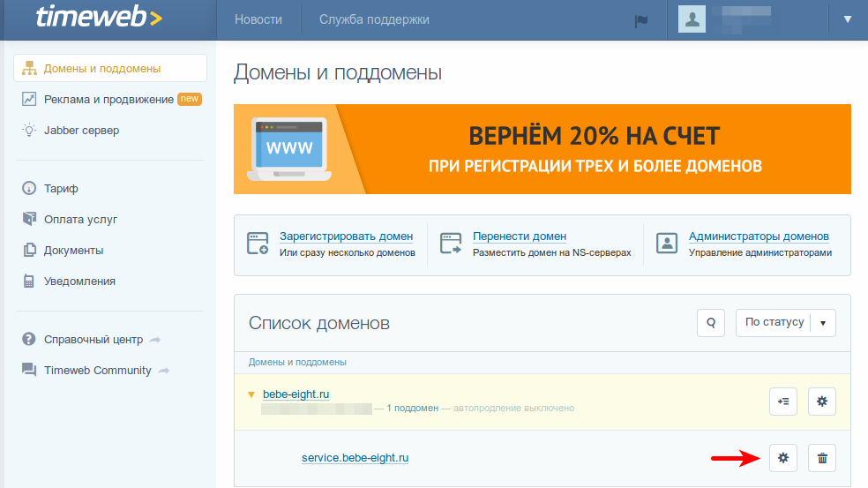The image size is (868, 488).
Task: Expand the account menu arrow
Action: 848,19
